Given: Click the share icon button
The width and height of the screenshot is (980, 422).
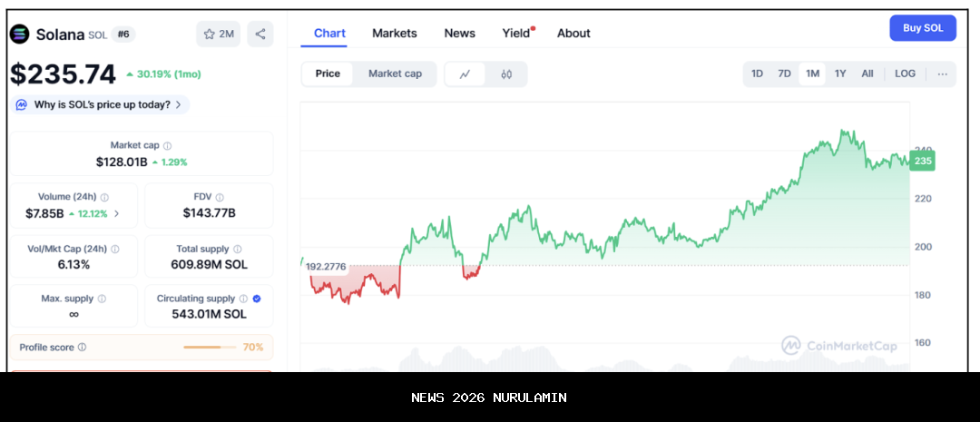Looking at the screenshot, I should (260, 34).
